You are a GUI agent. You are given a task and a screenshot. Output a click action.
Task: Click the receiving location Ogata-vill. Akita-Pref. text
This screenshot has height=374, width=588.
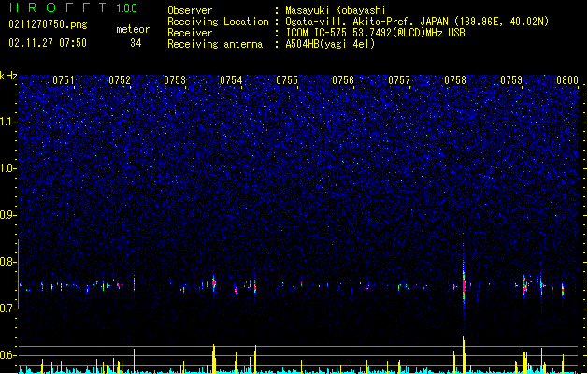pos(417,22)
